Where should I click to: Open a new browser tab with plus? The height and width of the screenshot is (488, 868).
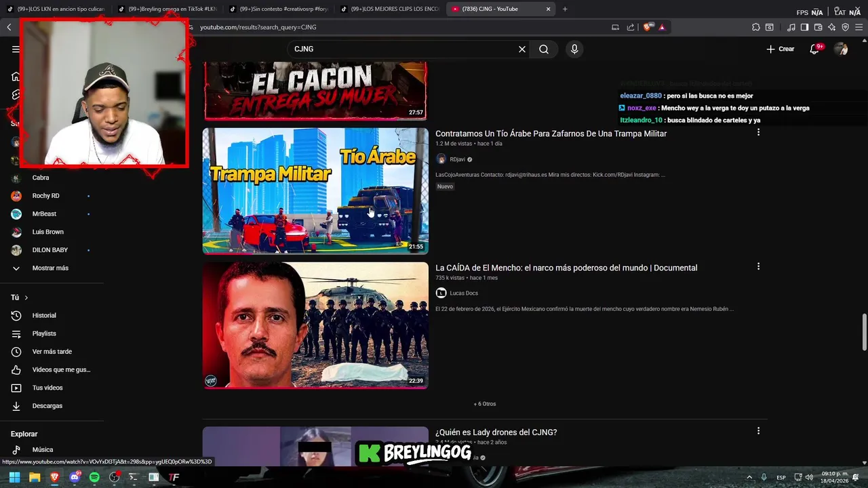click(565, 9)
